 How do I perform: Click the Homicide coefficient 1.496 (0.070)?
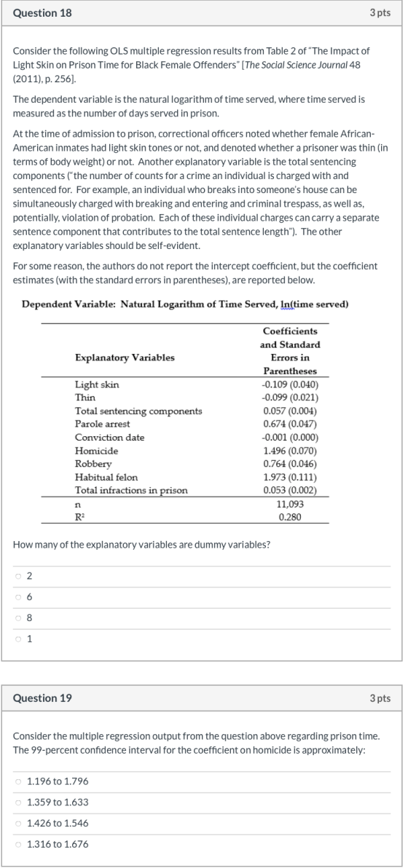[x=290, y=451]
